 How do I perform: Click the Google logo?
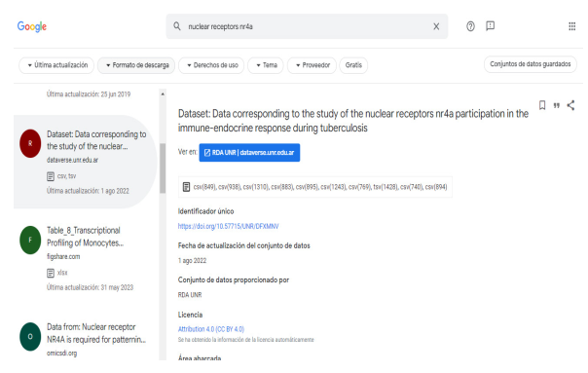[32, 26]
